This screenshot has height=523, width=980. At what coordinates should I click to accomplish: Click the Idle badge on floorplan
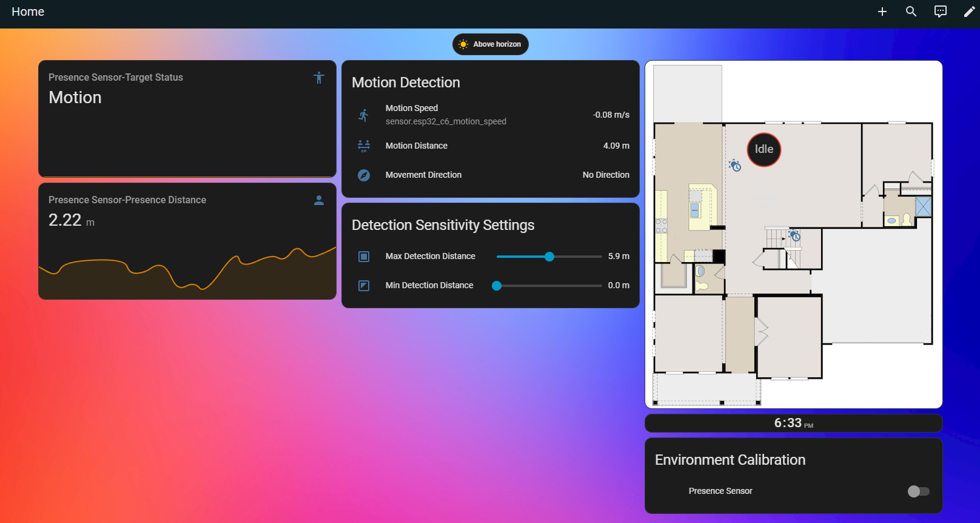(764, 149)
